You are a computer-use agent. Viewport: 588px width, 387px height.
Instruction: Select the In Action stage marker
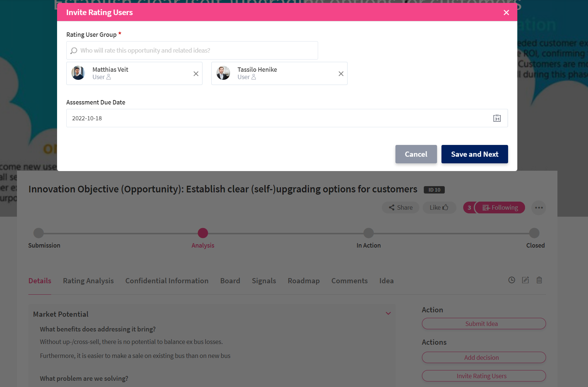368,233
